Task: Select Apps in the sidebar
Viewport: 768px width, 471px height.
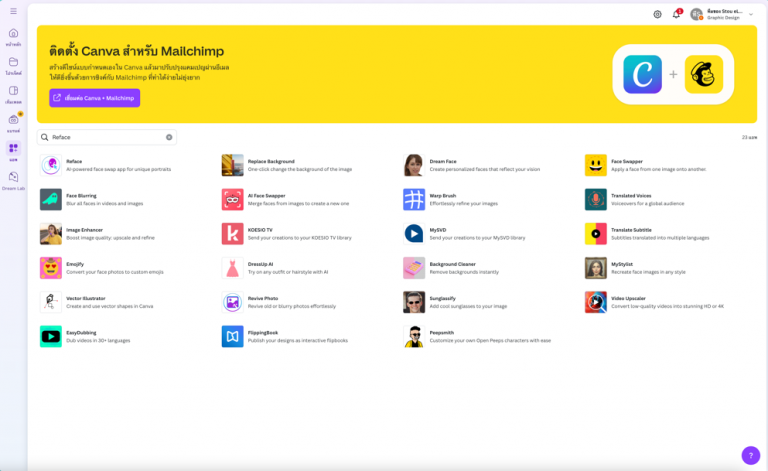Action: tap(13, 152)
